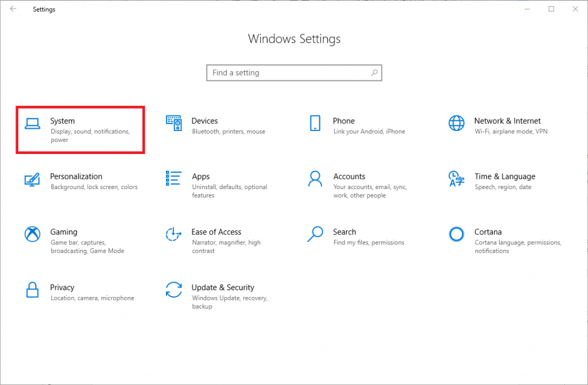
Task: Click the Network & Internet globe icon
Action: pyautogui.click(x=457, y=123)
